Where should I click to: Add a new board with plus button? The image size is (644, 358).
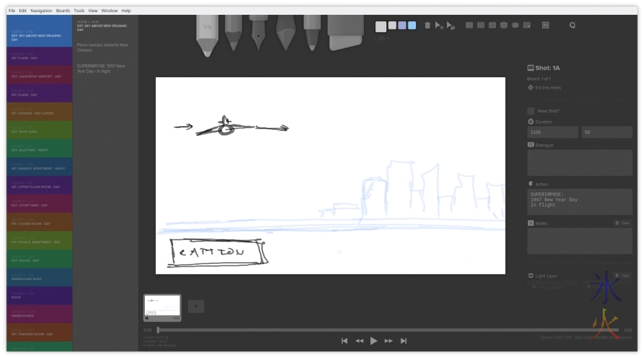point(196,306)
